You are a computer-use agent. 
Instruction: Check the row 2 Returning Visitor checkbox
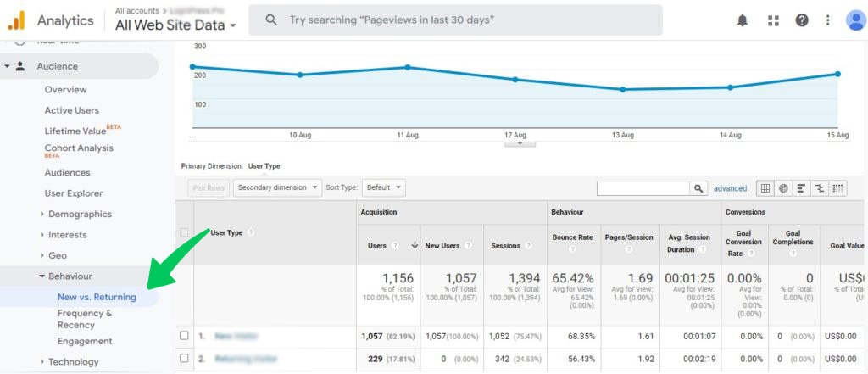[x=184, y=359]
